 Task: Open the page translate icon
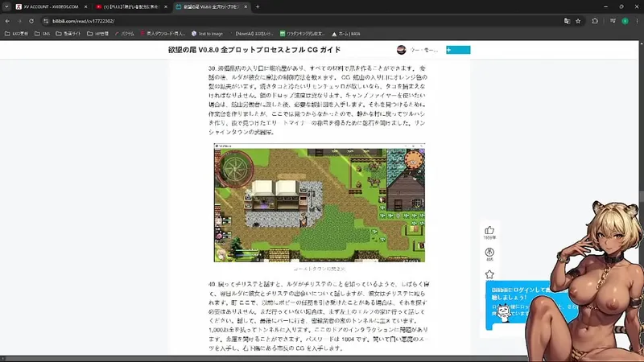click(567, 21)
